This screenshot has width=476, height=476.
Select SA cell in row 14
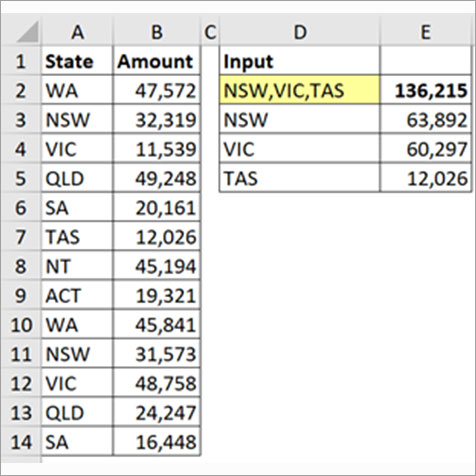click(x=77, y=442)
